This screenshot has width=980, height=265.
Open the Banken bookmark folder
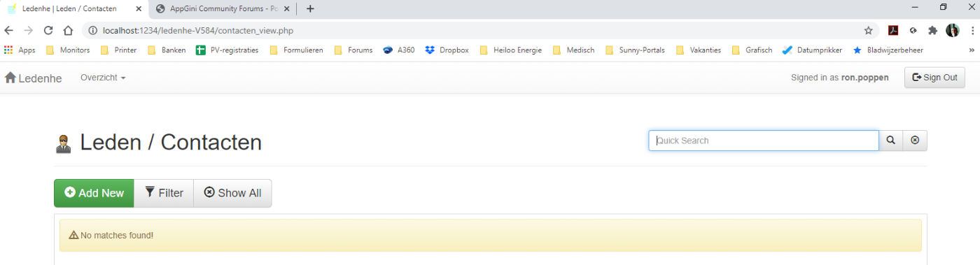pos(167,50)
